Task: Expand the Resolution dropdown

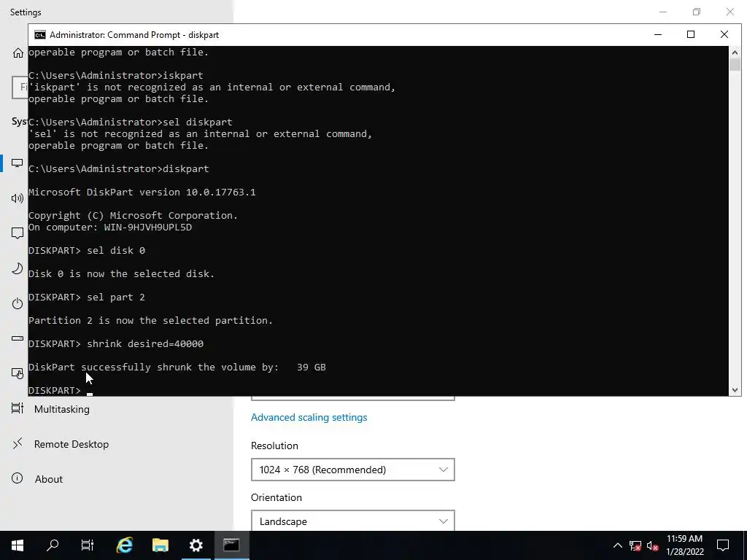Action: coord(352,470)
